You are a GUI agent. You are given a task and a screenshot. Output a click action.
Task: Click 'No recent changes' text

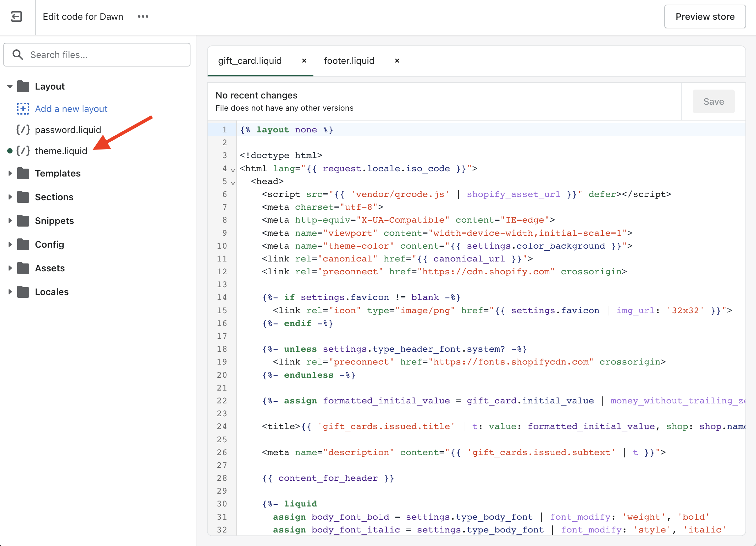pos(256,95)
